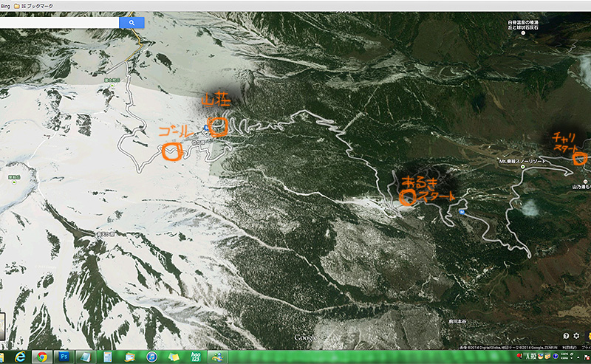Switch to Photoshop in the taskbar

(x=64, y=357)
